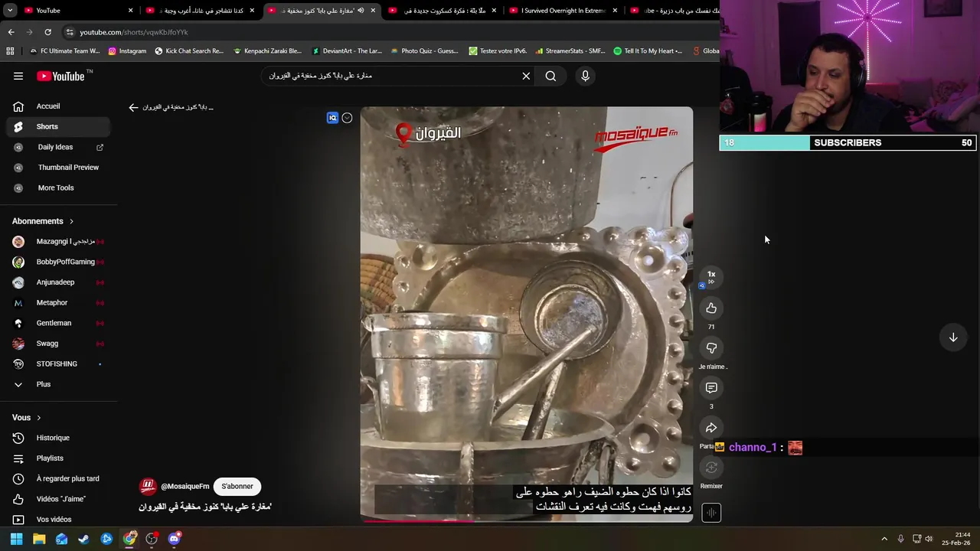Click the short video to pause it
Screen dimensions: 980x551
[527, 314]
